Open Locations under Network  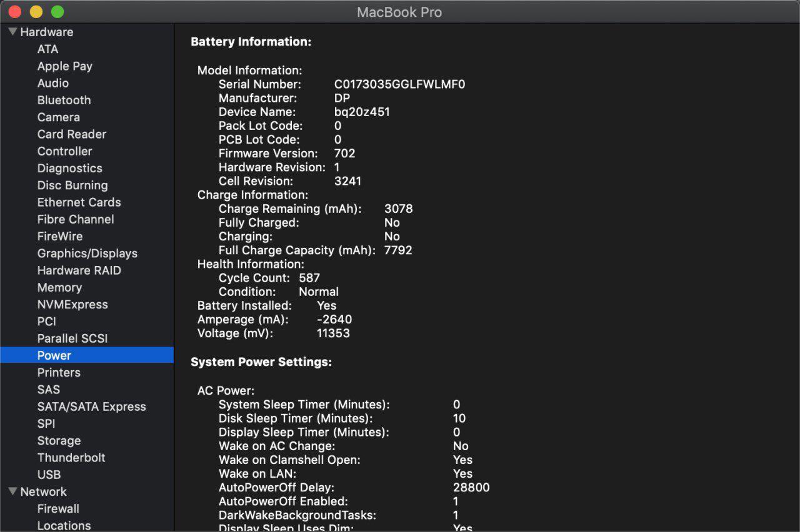pyautogui.click(x=64, y=525)
